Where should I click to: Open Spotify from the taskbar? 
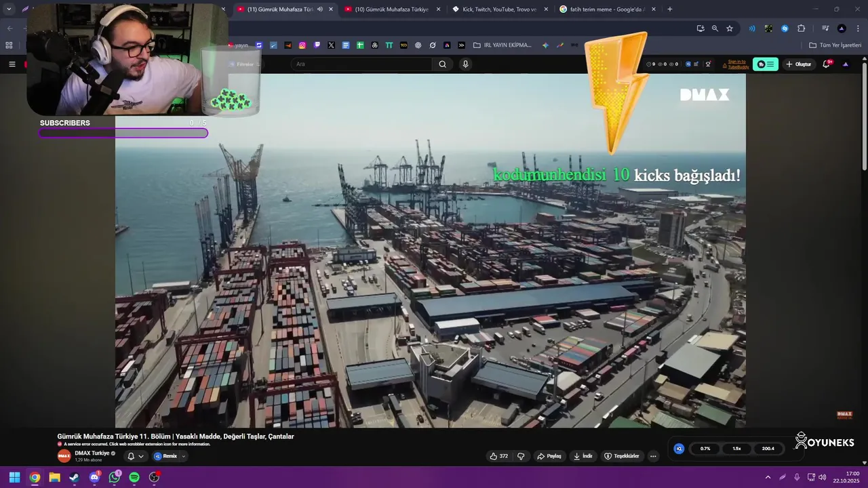pos(134,477)
